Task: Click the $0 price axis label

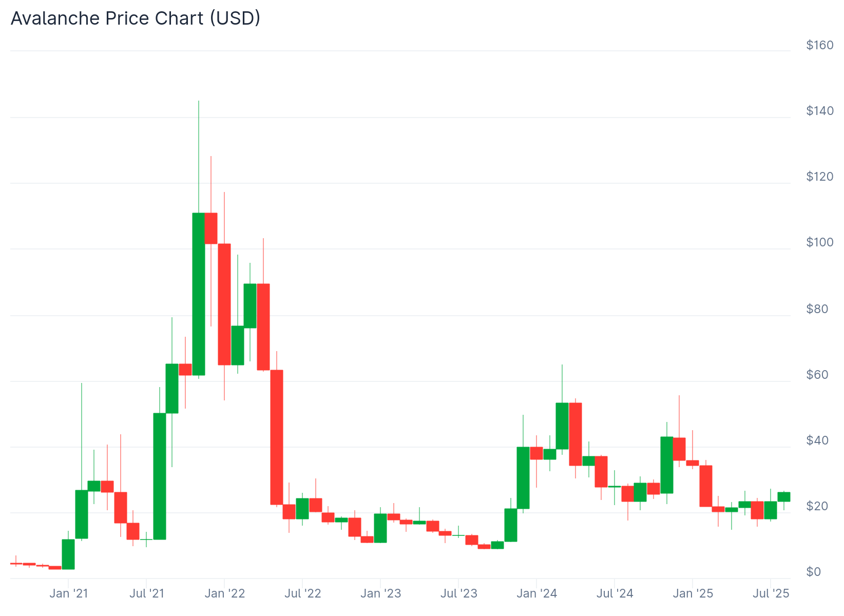Action: (x=814, y=572)
